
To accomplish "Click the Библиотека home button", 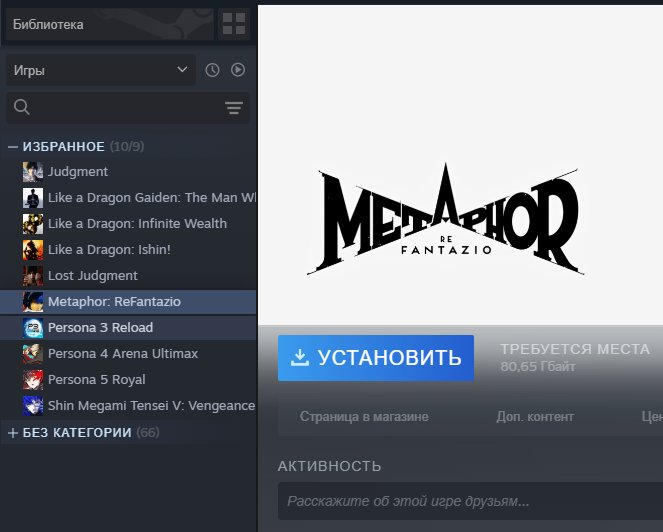I will tap(110, 24).
